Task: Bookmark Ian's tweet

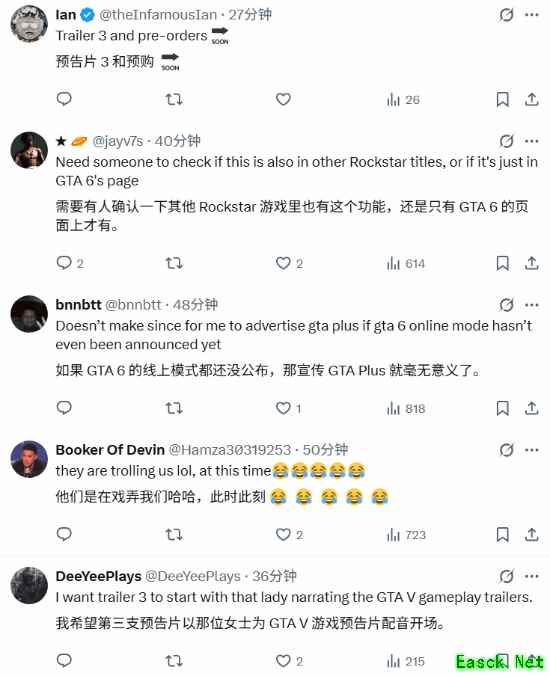Action: click(503, 100)
